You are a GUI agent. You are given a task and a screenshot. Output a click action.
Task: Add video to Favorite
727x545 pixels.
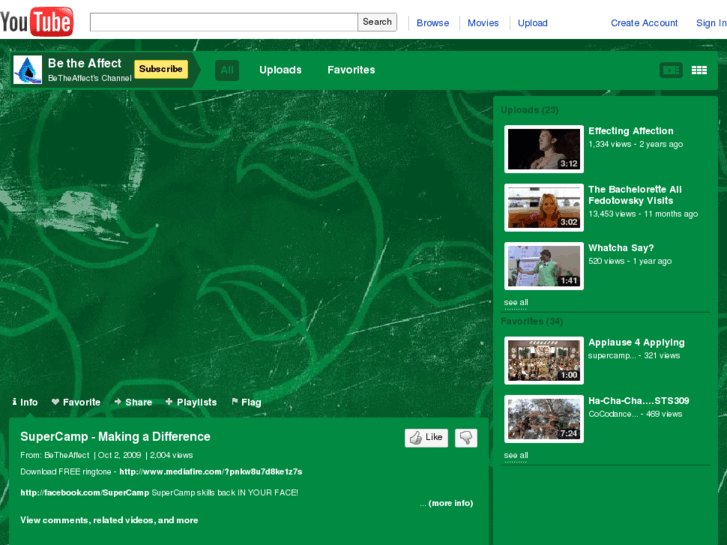coord(76,402)
